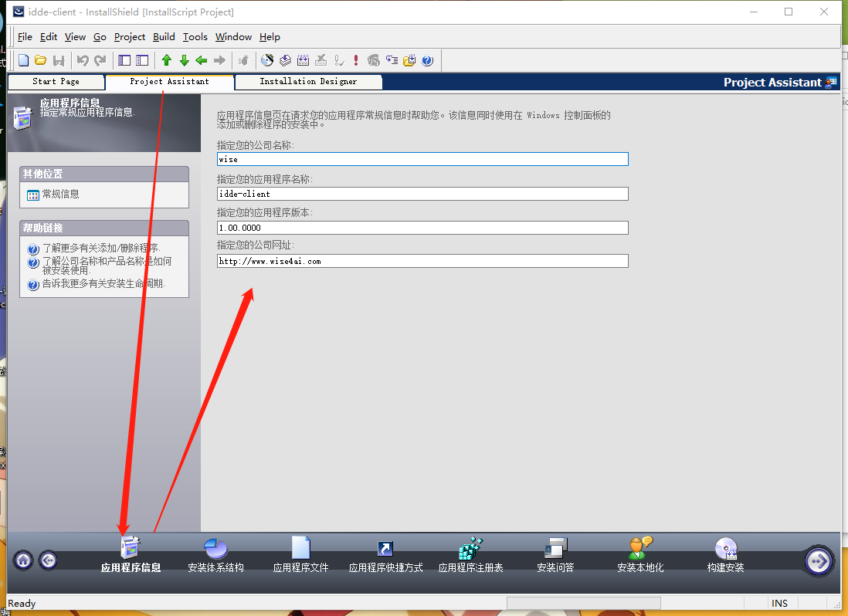Redo the action in the toolbar

tap(100, 60)
